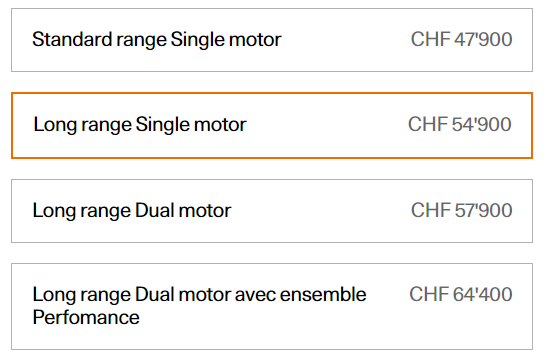Select the orange-highlighted variant card
This screenshot has height=360, width=544.
[272, 126]
